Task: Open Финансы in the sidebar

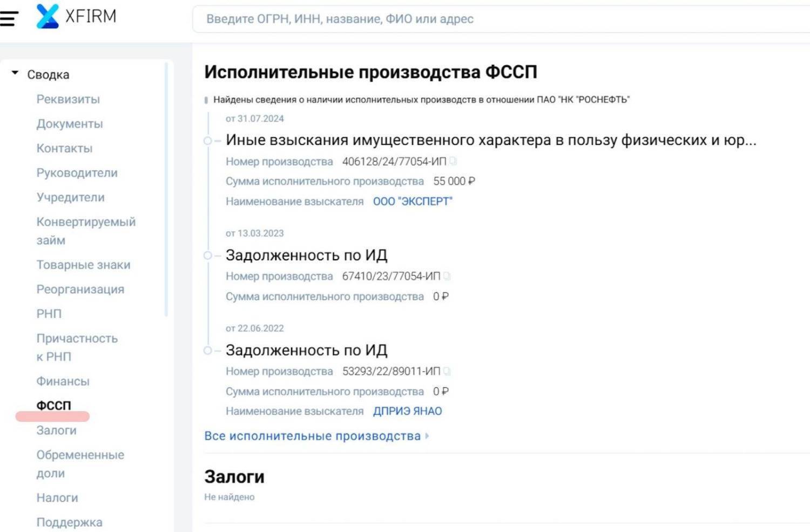Action: 63,381
